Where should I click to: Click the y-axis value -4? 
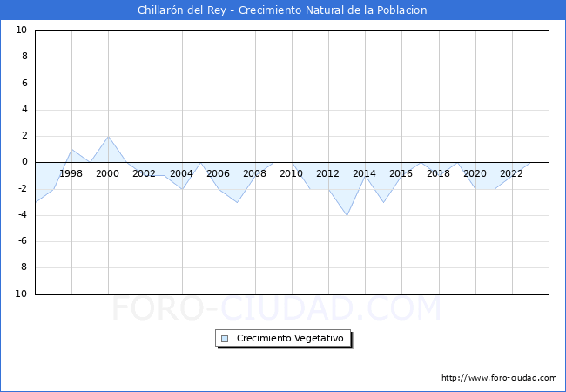point(23,215)
